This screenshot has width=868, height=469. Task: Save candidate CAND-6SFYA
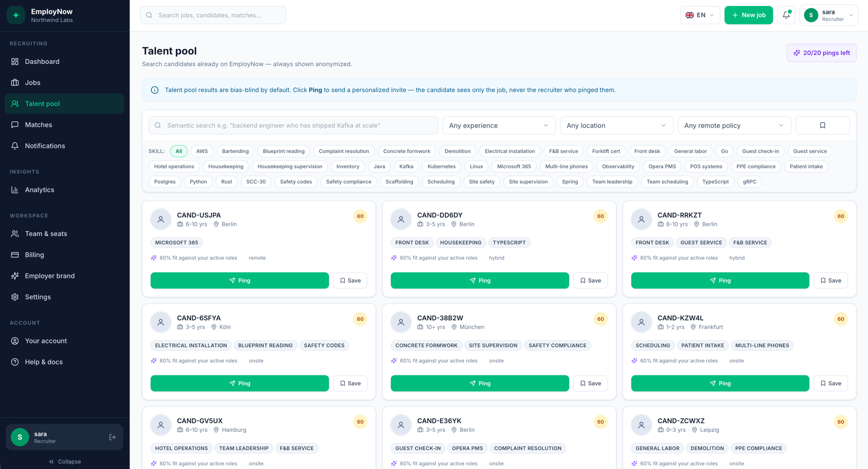[350, 383]
